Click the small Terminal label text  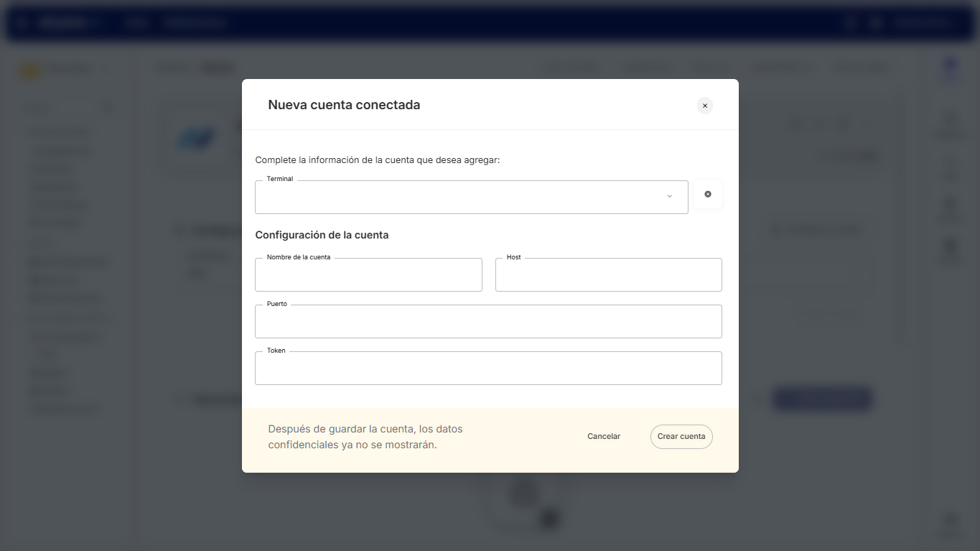point(280,179)
